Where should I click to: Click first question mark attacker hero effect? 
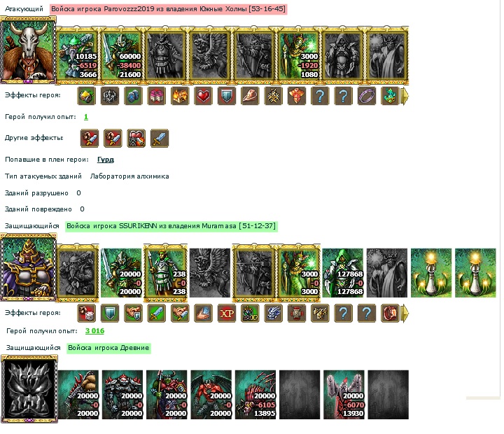(320, 96)
